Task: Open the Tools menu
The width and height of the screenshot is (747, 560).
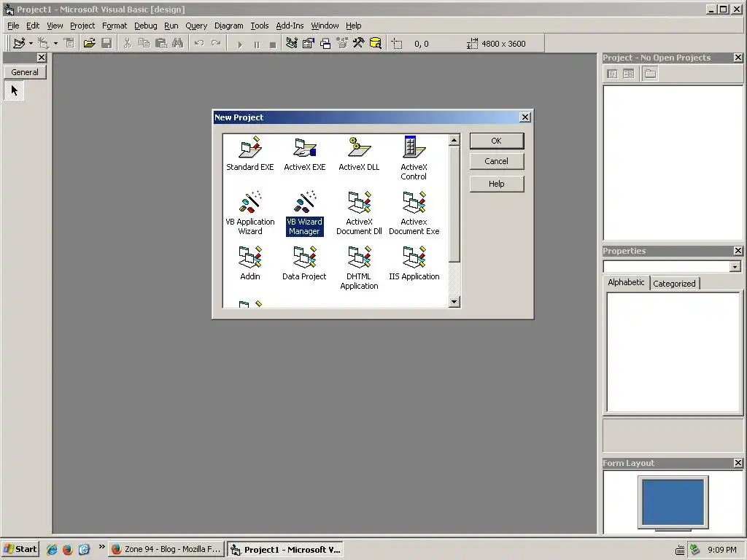Action: [260, 26]
